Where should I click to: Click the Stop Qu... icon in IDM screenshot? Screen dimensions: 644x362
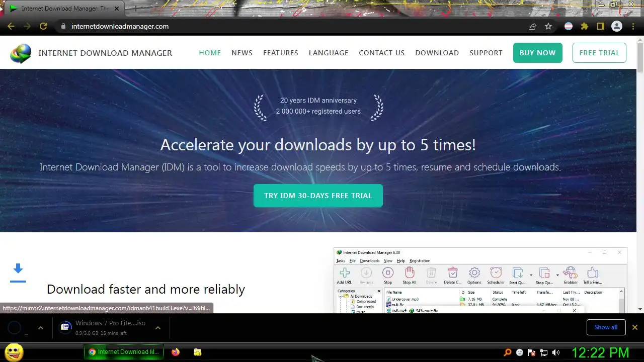pyautogui.click(x=544, y=273)
